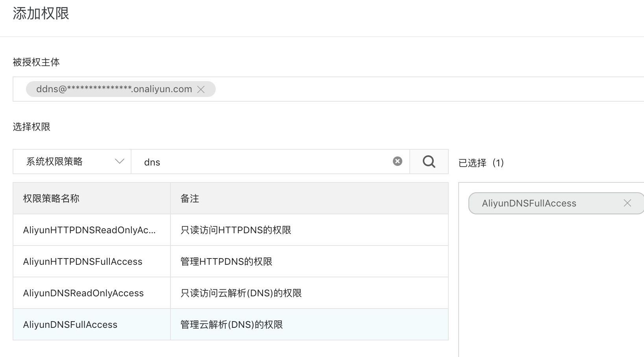This screenshot has height=357, width=644.
Task: Click the 管理云解析(DNS)的权限 description cell
Action: [x=231, y=325]
